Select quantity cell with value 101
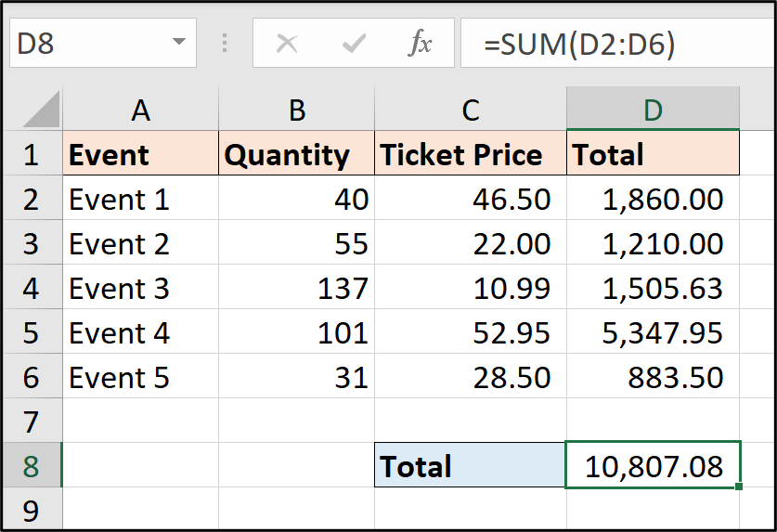 (x=296, y=331)
